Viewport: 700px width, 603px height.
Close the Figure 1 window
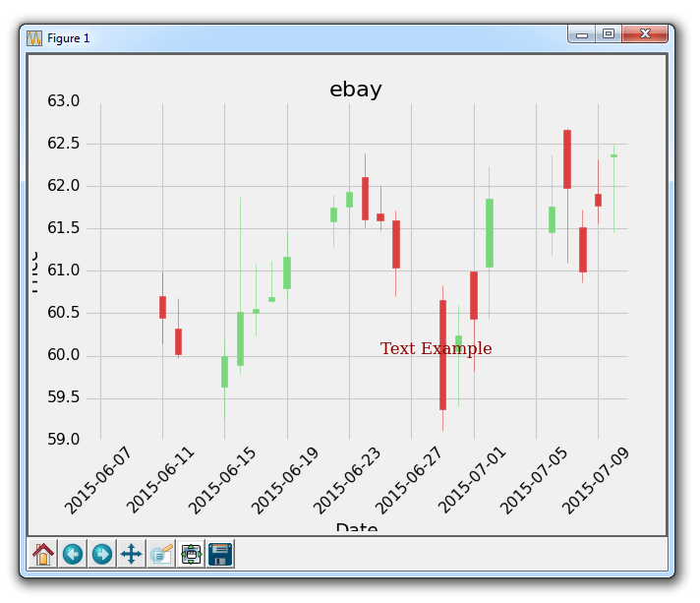click(x=645, y=34)
